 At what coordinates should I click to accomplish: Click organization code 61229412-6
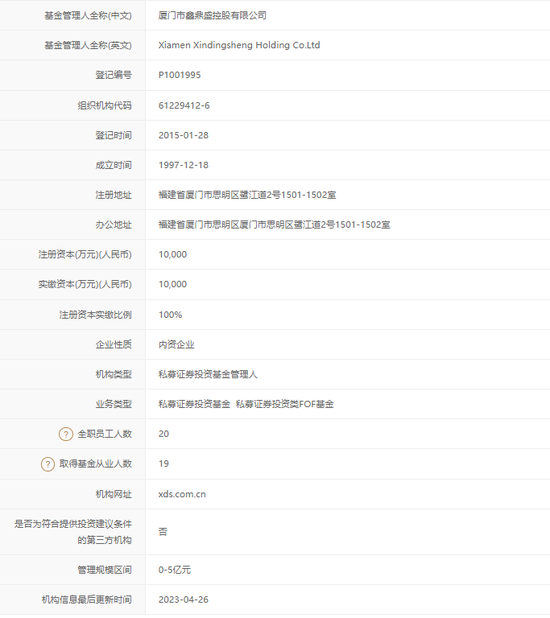coord(184,105)
